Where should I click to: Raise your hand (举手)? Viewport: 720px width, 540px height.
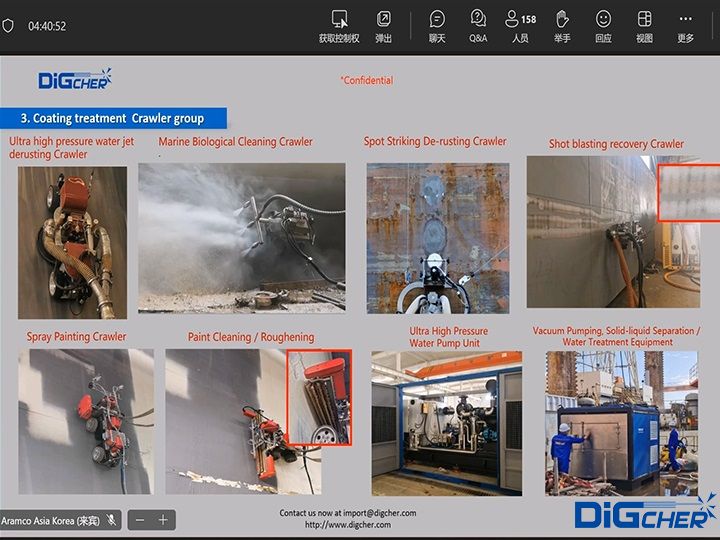(x=562, y=26)
